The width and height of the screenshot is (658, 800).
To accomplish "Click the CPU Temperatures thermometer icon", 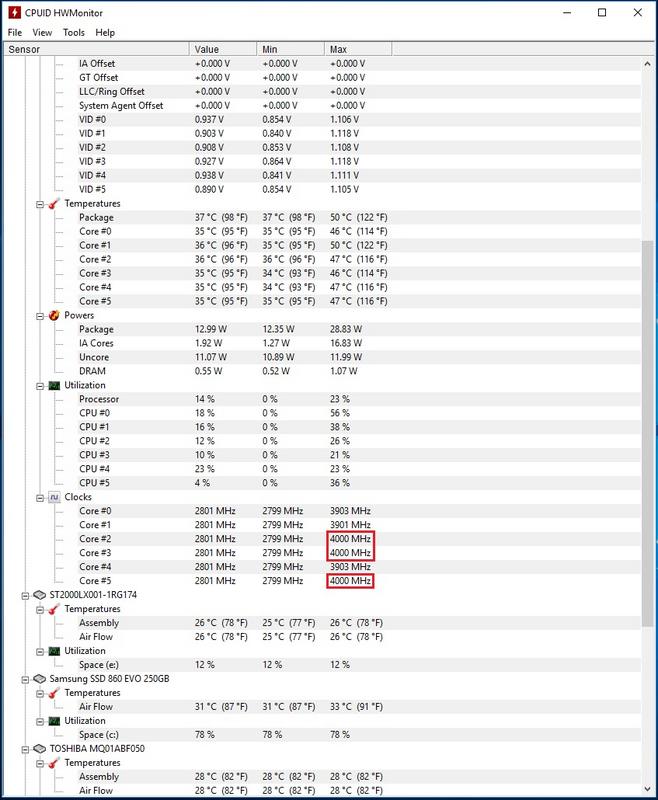I will point(54,204).
